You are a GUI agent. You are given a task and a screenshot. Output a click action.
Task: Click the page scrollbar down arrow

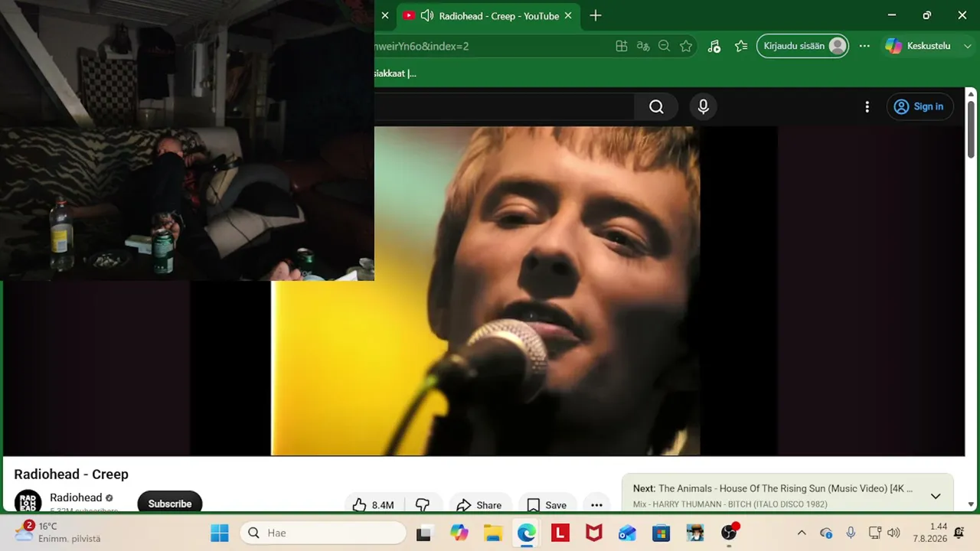click(971, 505)
